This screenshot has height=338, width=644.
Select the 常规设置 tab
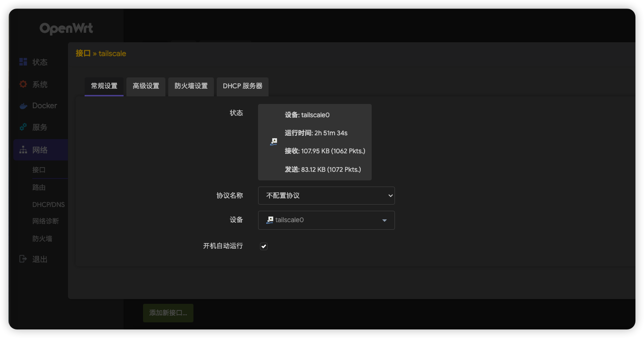[104, 86]
